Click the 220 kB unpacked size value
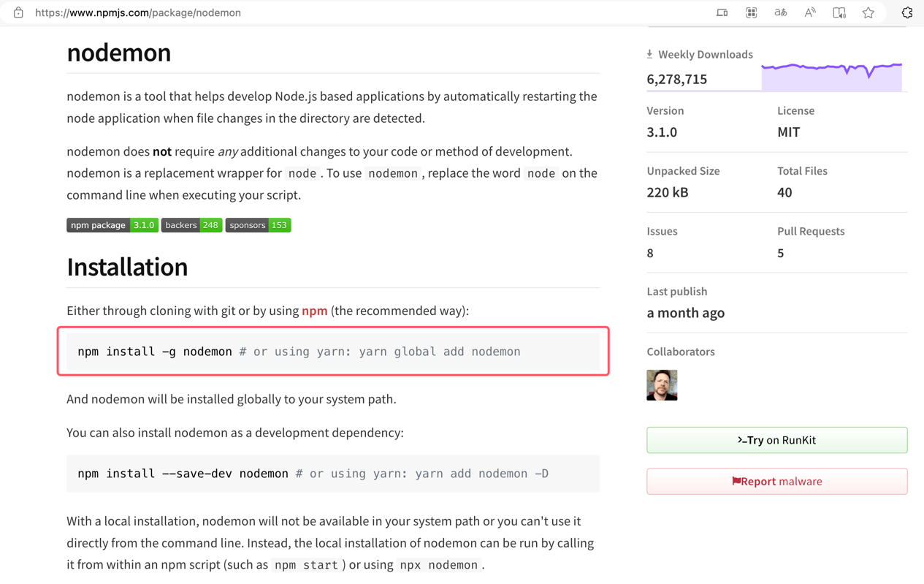924x584 pixels. (x=668, y=192)
